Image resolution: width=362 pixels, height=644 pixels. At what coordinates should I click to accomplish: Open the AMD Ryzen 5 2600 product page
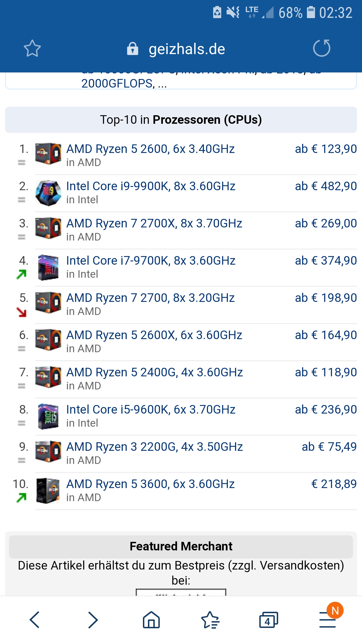(150, 149)
